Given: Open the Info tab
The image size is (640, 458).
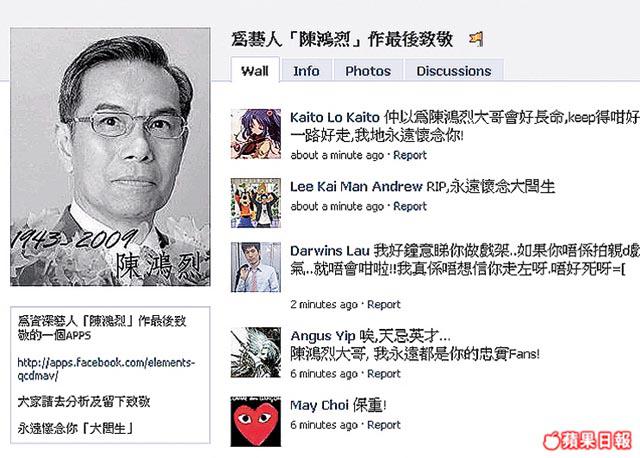Looking at the screenshot, I should pos(307,71).
